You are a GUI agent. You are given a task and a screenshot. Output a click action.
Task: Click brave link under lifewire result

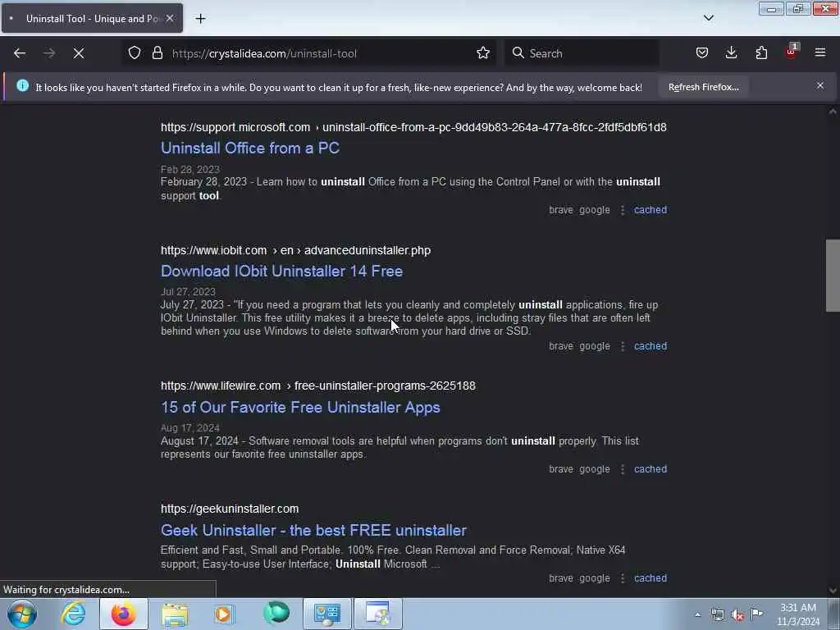pyautogui.click(x=561, y=468)
